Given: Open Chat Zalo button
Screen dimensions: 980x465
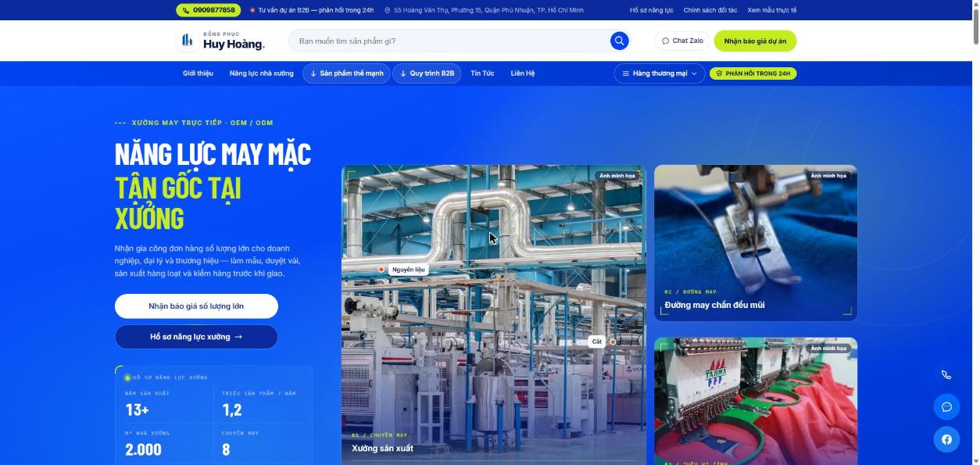Looking at the screenshot, I should pyautogui.click(x=682, y=41).
